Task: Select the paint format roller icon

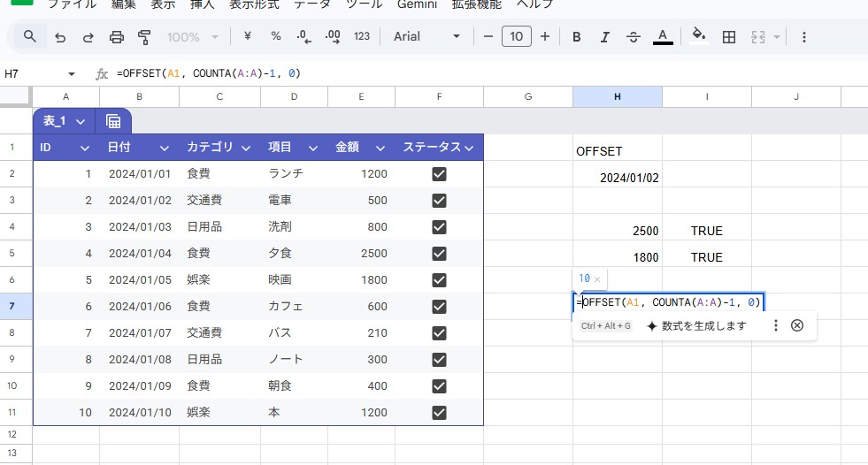Action: [x=145, y=37]
